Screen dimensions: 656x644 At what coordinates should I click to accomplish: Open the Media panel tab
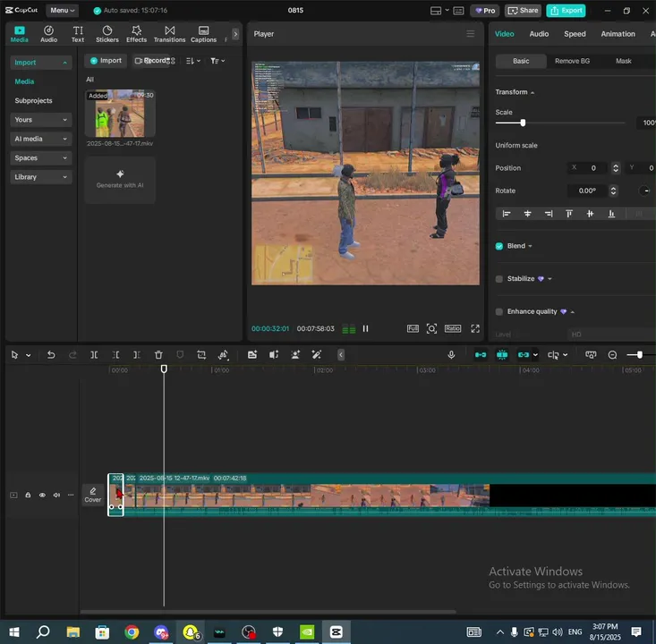click(20, 34)
